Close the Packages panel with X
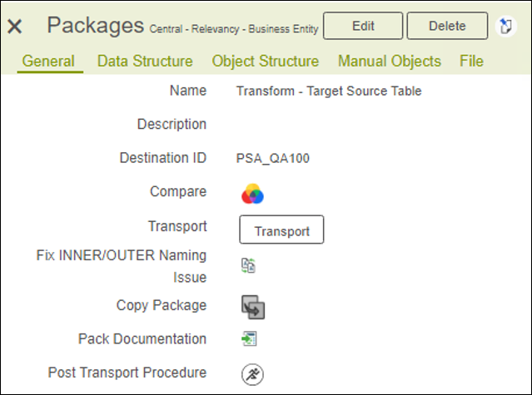The width and height of the screenshot is (532, 395). 15,27
